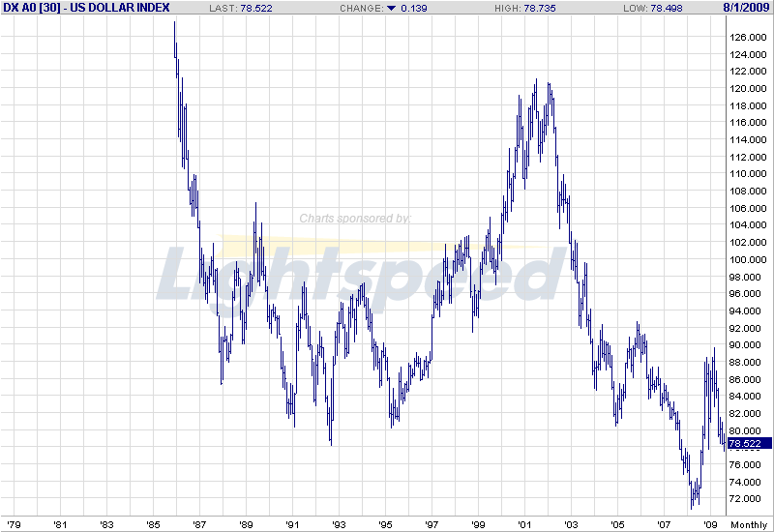The width and height of the screenshot is (774, 532).
Task: Click the LOW: 78.498 reading
Action: [652, 9]
